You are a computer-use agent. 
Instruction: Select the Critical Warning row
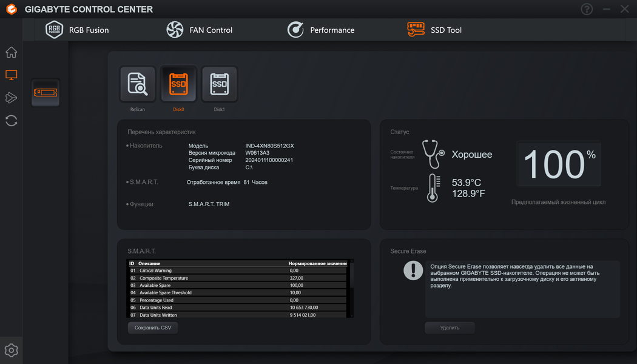238,271
